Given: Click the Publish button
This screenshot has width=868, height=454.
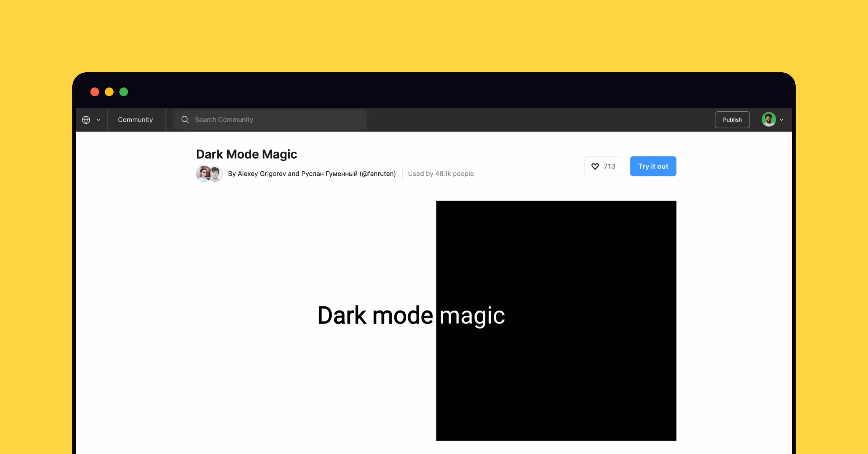Looking at the screenshot, I should 732,119.
